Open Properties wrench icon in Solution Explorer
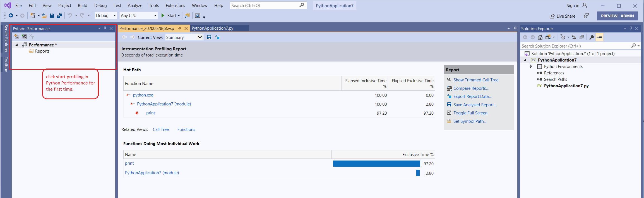This screenshot has width=644, height=198. pos(592,37)
